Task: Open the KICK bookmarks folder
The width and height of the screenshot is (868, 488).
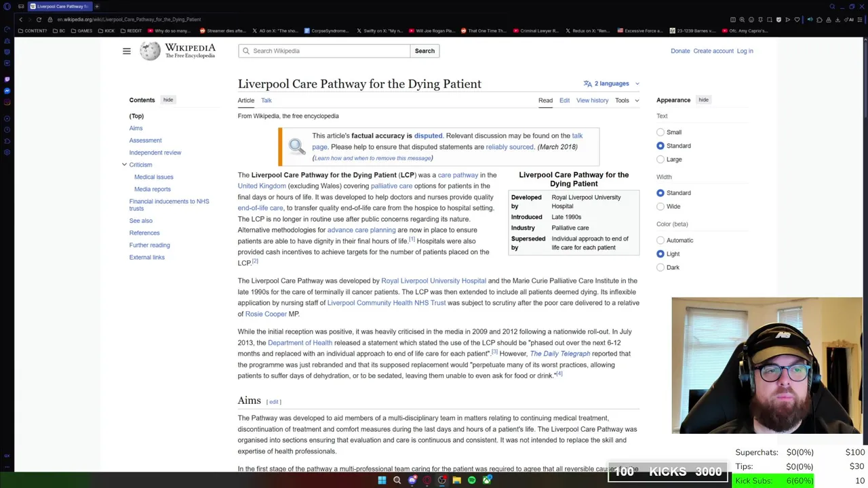Action: pyautogui.click(x=106, y=30)
